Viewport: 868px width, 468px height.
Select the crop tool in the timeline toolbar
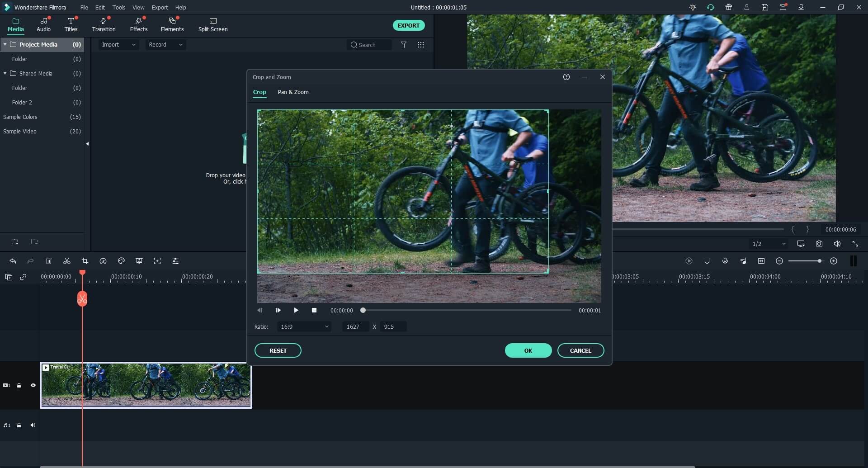pyautogui.click(x=85, y=261)
